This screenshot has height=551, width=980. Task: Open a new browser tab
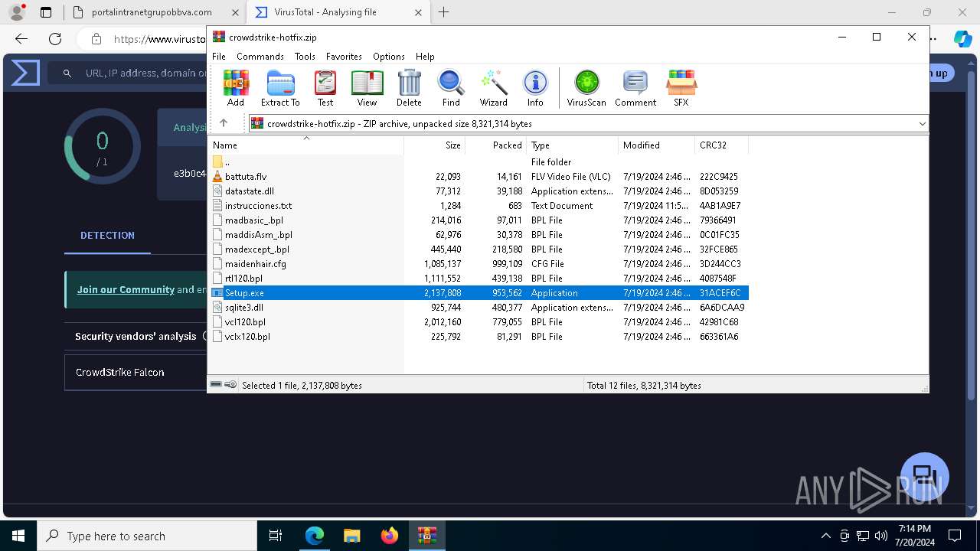[x=443, y=12]
